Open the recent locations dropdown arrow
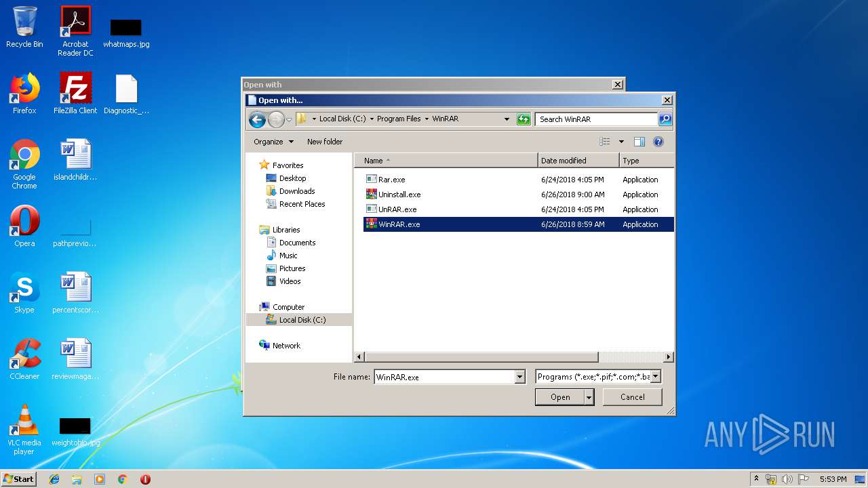 point(289,120)
